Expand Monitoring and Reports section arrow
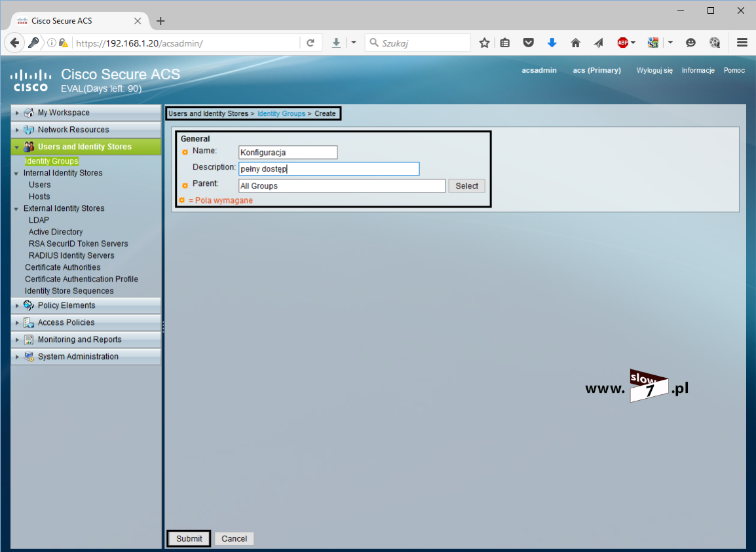756x552 pixels. click(17, 340)
